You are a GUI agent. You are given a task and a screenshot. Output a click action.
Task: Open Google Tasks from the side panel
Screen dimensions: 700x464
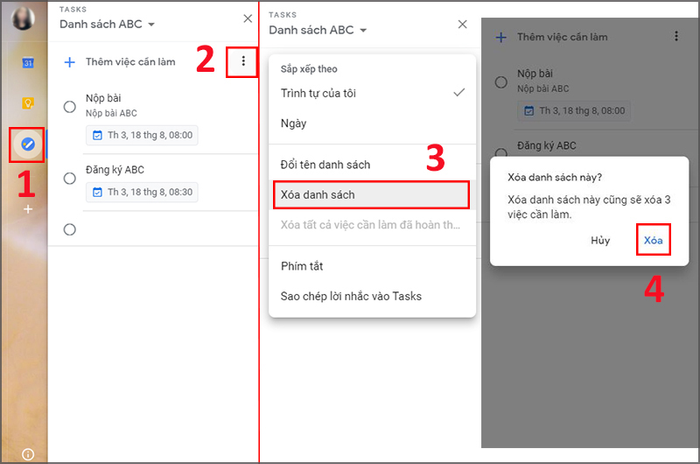[28, 144]
